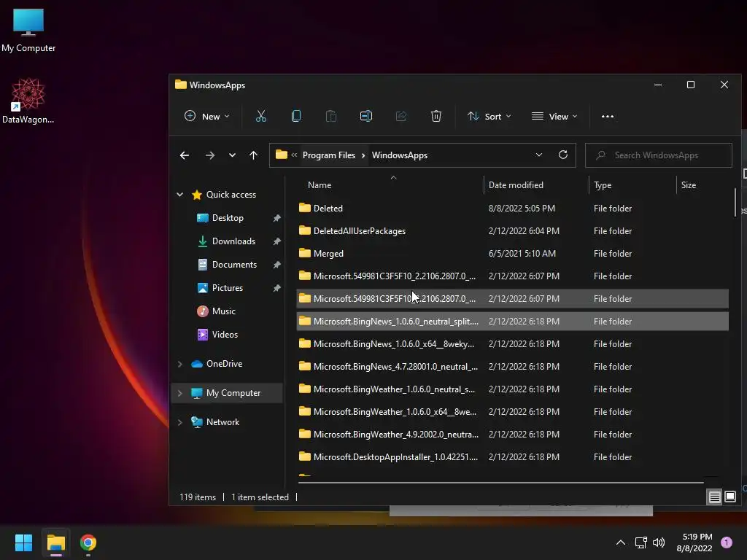Viewport: 747px width, 560px height.
Task: Open the Windows Start menu
Action: pos(23,542)
